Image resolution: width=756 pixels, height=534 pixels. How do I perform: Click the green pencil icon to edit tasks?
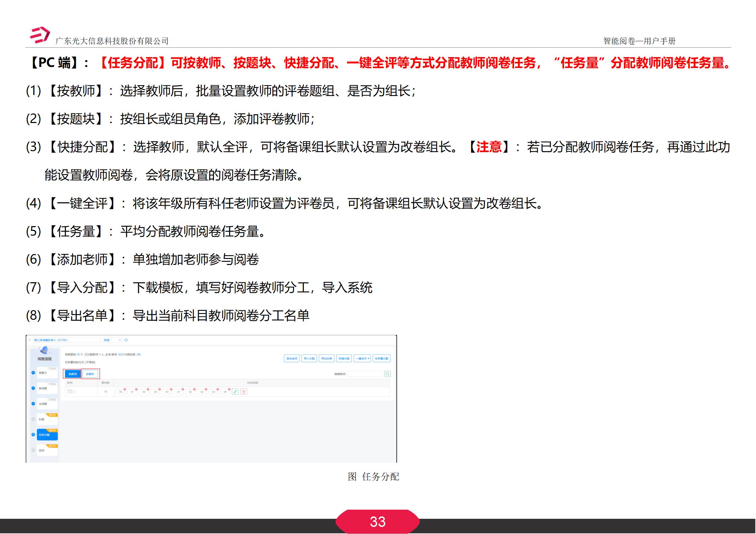[235, 391]
